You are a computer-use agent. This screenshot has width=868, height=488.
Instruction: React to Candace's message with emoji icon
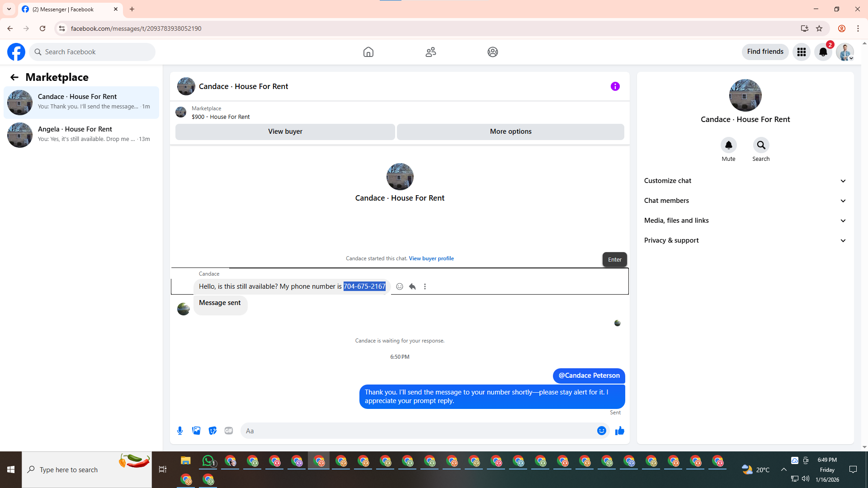pyautogui.click(x=400, y=286)
